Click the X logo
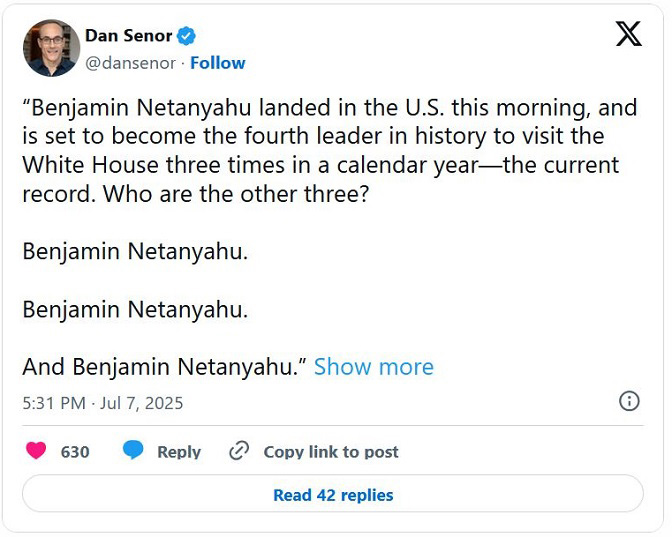Screen dimensions: 672x537 click(x=628, y=36)
